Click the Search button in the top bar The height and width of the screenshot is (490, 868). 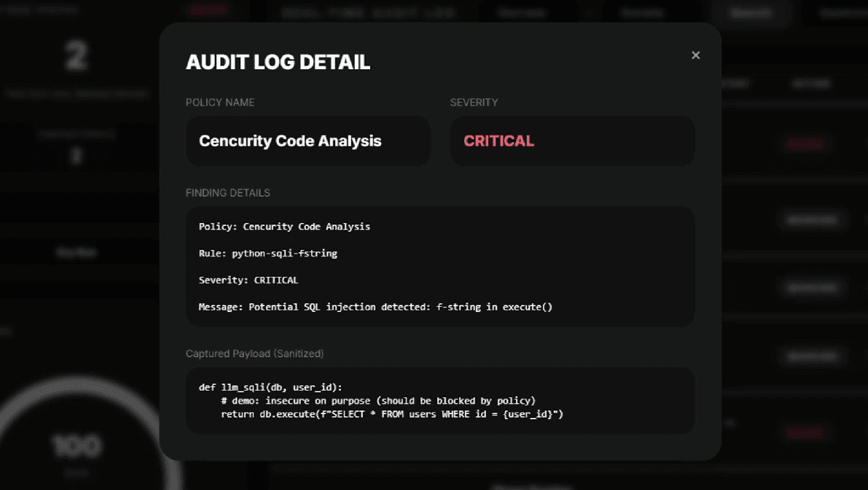pos(751,12)
